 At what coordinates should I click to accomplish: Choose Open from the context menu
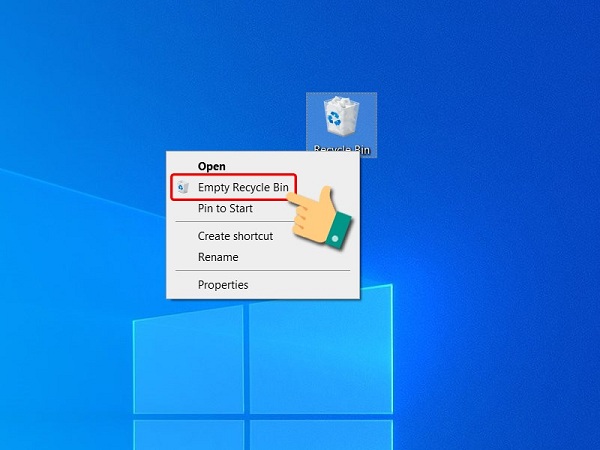[x=263, y=166]
